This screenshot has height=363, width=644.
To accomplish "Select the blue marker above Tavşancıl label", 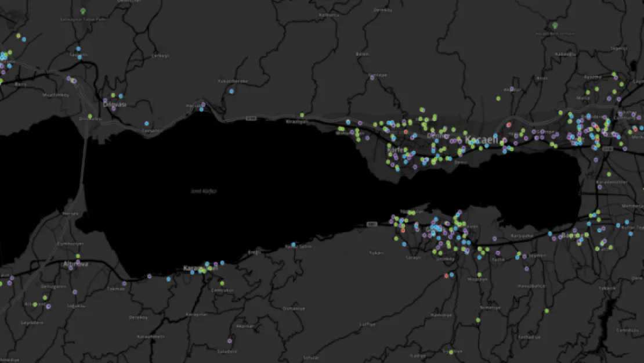I will point(147,123).
